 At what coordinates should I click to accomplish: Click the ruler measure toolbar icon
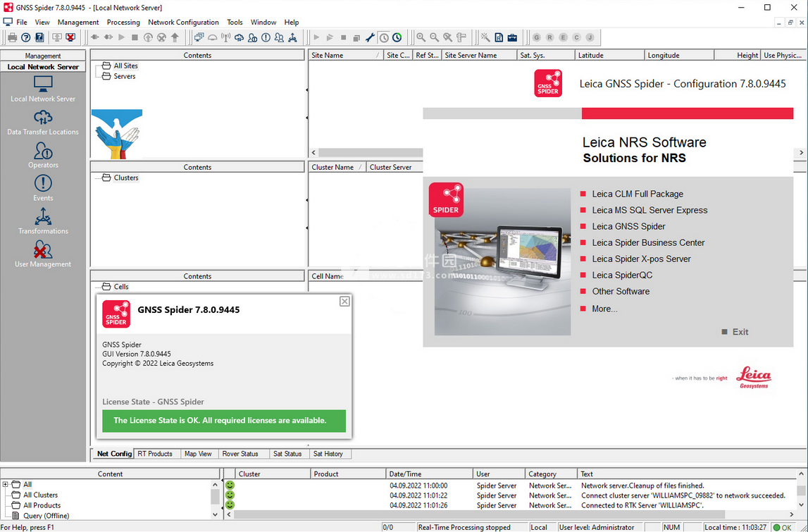click(461, 37)
